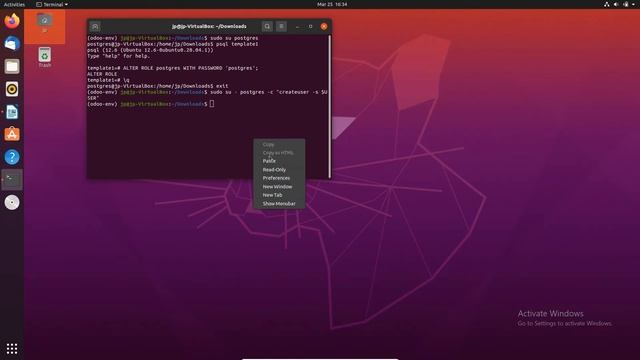Maximize the terminal window
The width and height of the screenshot is (640, 360).
(311, 26)
